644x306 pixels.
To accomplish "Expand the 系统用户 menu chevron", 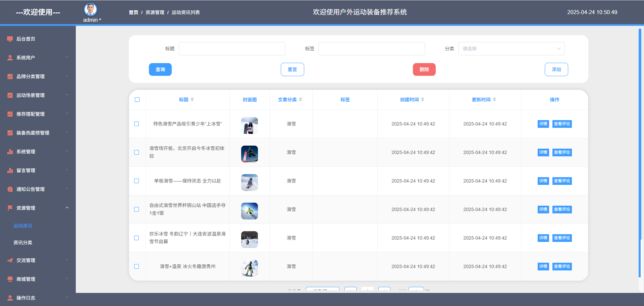I will (x=67, y=57).
